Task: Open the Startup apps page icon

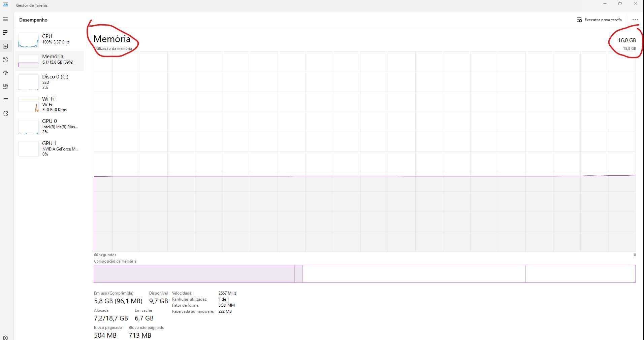Action: tap(5, 73)
